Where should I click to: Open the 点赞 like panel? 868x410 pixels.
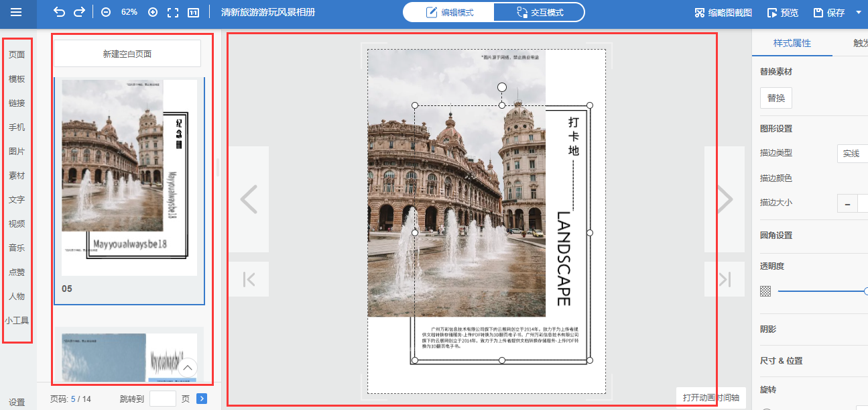(17, 272)
